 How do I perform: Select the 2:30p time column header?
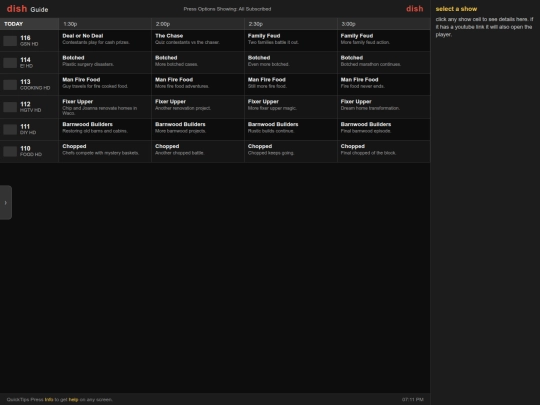click(x=291, y=24)
